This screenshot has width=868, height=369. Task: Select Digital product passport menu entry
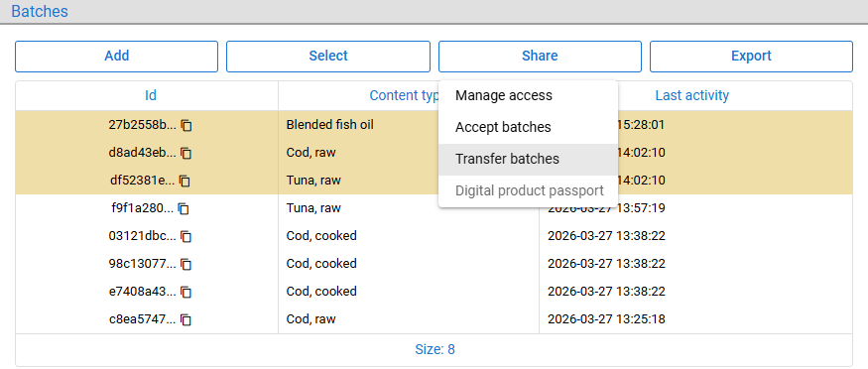(x=528, y=191)
